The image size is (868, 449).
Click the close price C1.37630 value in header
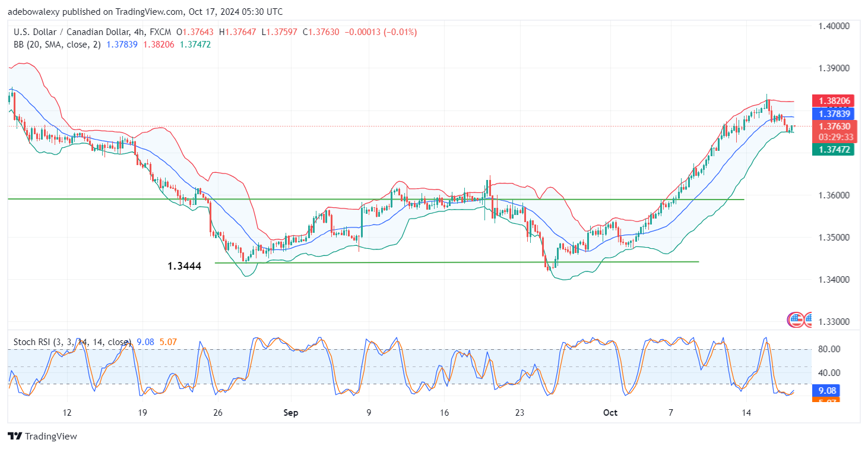[320, 32]
